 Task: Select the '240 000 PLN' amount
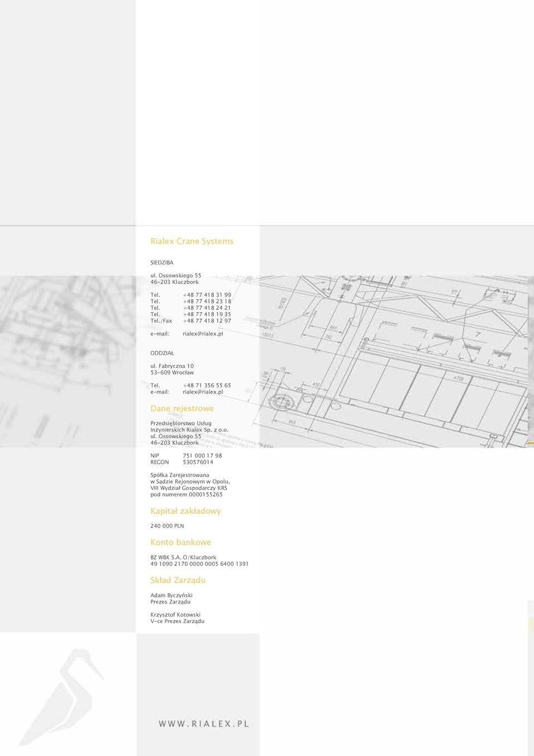pyautogui.click(x=167, y=526)
